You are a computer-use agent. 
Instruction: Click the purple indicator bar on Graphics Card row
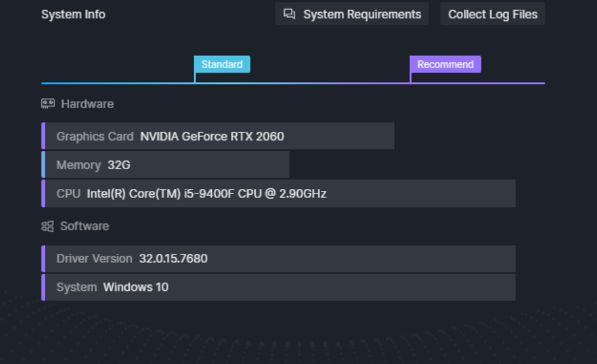tap(43, 136)
